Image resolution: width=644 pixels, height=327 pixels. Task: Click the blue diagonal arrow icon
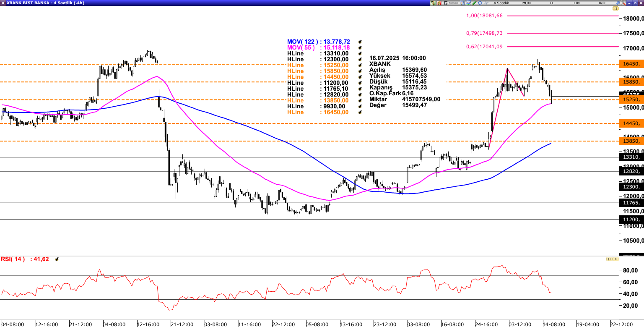point(618,3)
